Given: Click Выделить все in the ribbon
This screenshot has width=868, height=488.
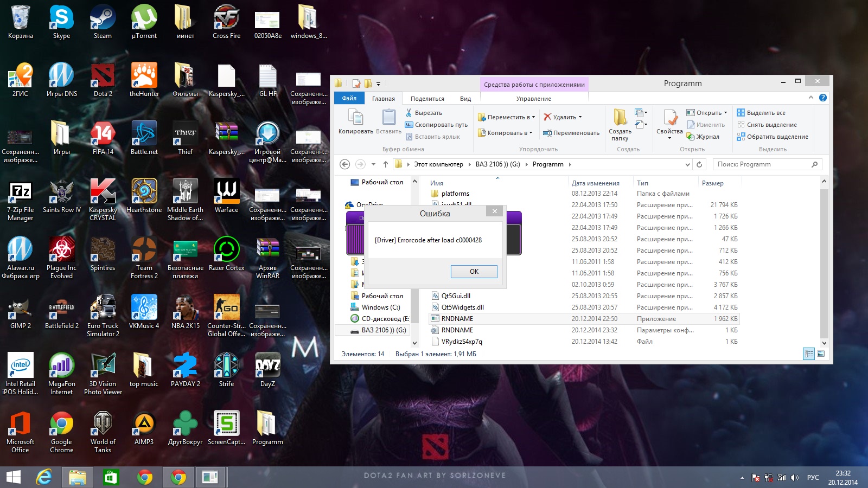Looking at the screenshot, I should click(761, 113).
